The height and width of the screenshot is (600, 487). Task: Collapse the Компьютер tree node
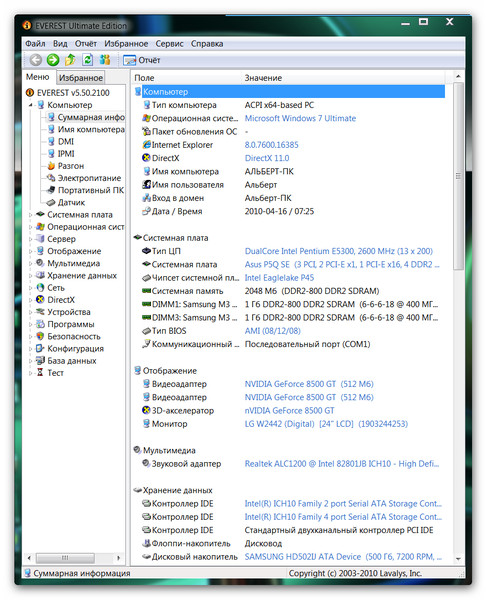(31, 105)
